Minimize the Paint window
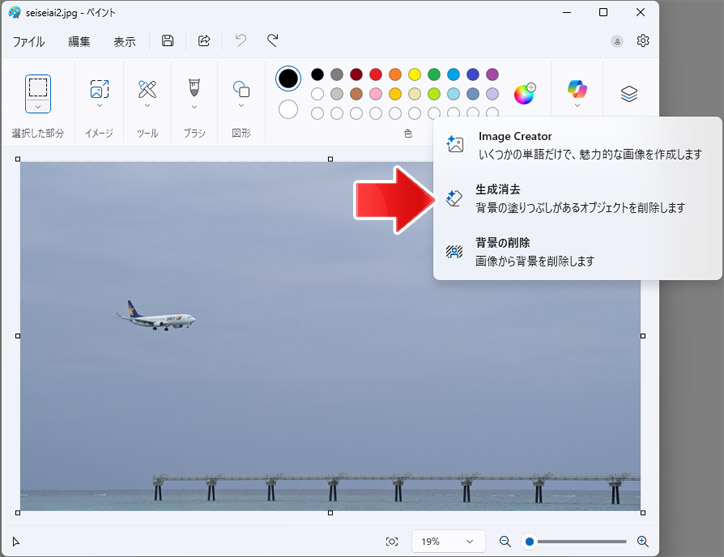Viewport: 724px width, 557px height. 567,12
